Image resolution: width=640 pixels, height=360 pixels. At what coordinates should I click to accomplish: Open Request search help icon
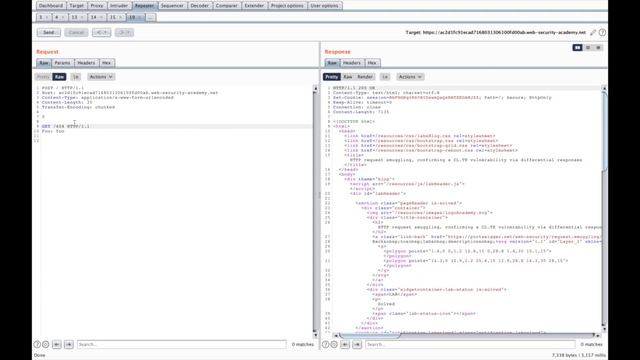click(x=37, y=344)
